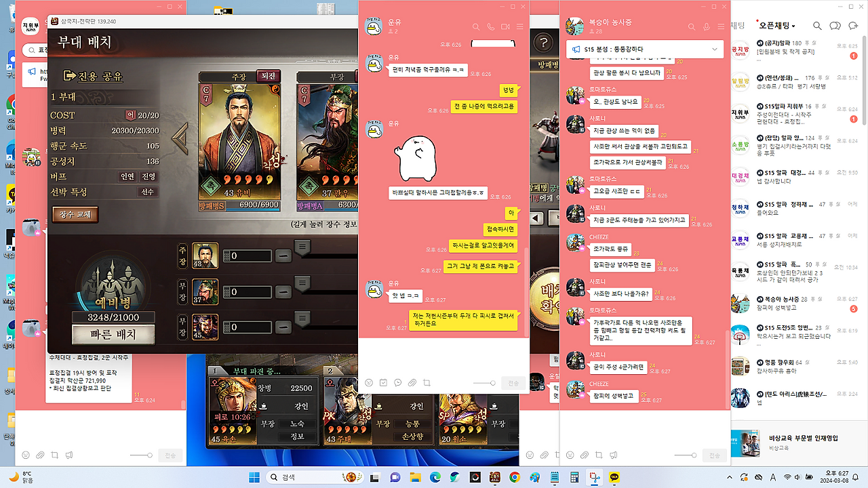Start new chat with bubble icon
The width and height of the screenshot is (868, 488).
(835, 26)
